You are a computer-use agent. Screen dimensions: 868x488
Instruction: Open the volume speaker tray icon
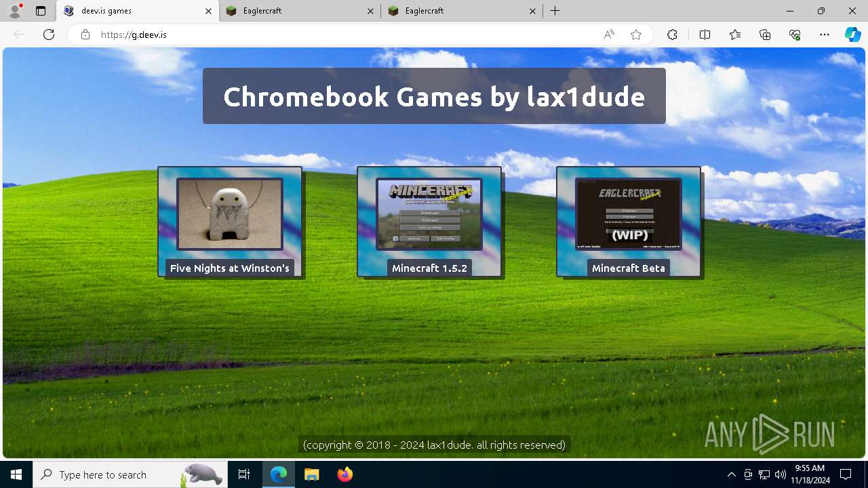781,474
